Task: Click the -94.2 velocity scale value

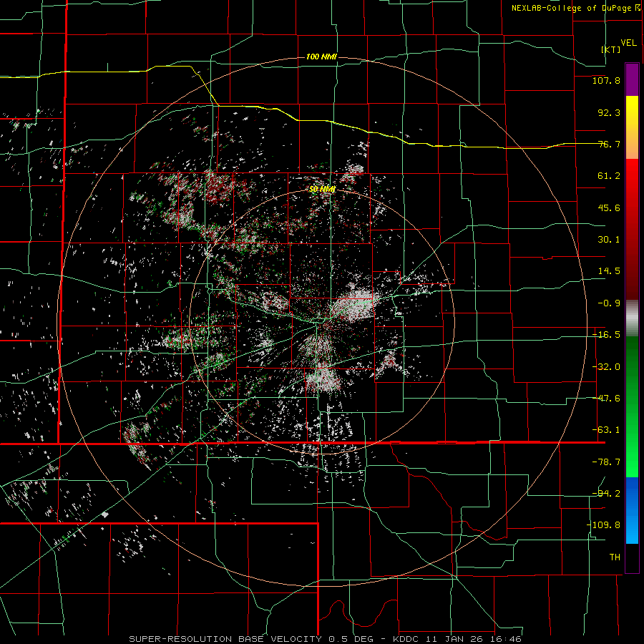Action: [606, 494]
